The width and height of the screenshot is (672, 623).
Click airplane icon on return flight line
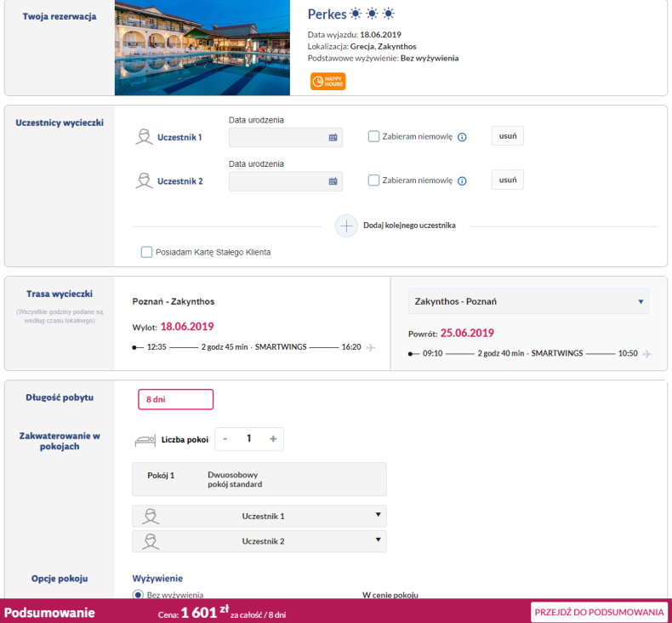[647, 354]
